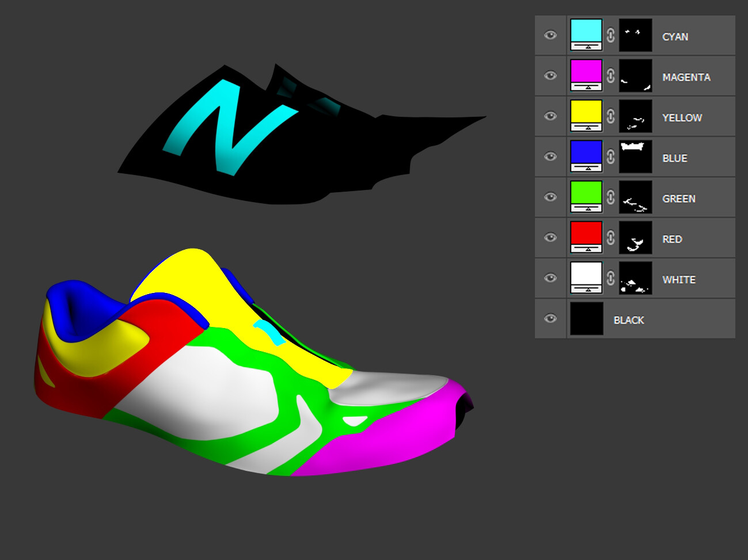Select the BLACK layer thumbnail
The width and height of the screenshot is (748, 560).
coord(586,318)
